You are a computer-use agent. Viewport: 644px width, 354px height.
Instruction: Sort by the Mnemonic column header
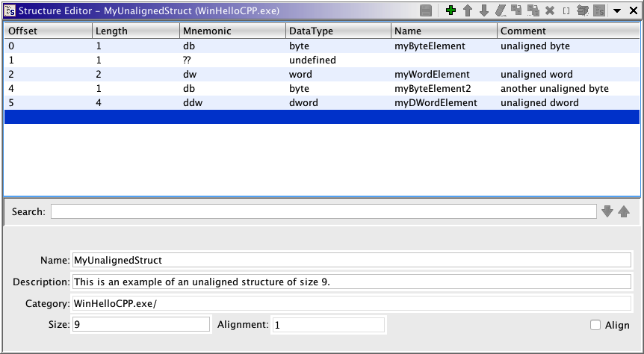232,31
